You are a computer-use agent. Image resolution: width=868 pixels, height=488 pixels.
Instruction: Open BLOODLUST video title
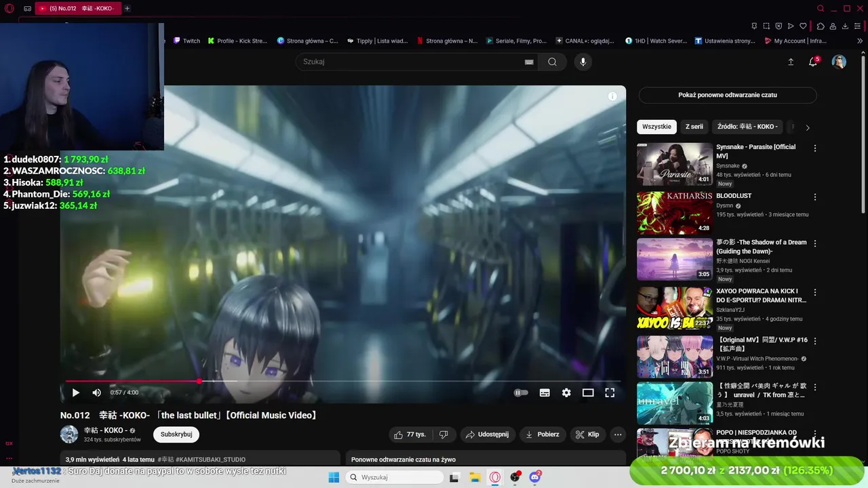click(x=734, y=196)
